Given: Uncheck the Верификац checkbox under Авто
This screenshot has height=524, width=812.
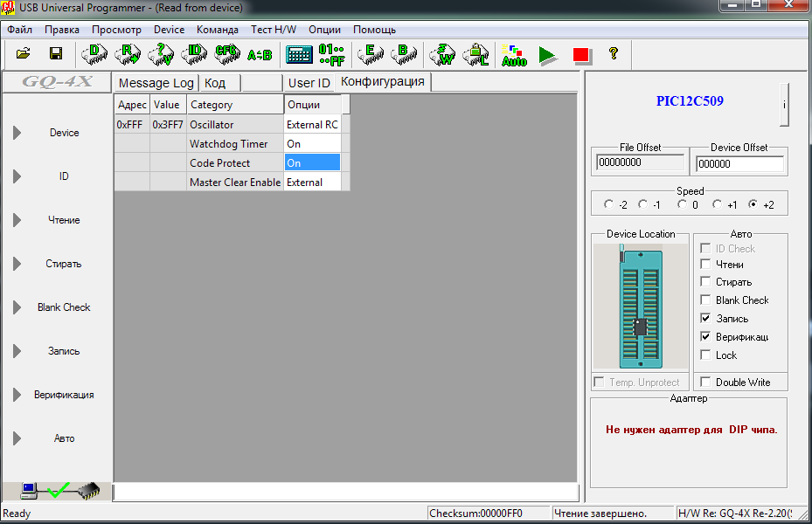Looking at the screenshot, I should pos(705,337).
